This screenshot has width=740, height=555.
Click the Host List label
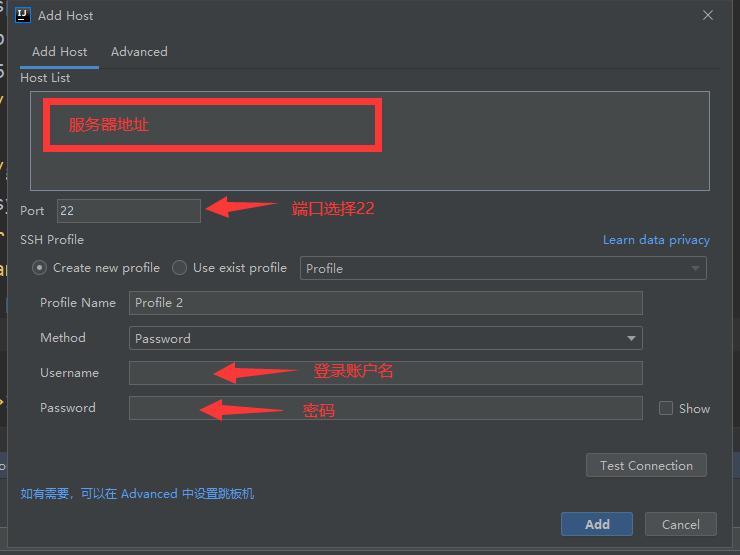pos(45,77)
